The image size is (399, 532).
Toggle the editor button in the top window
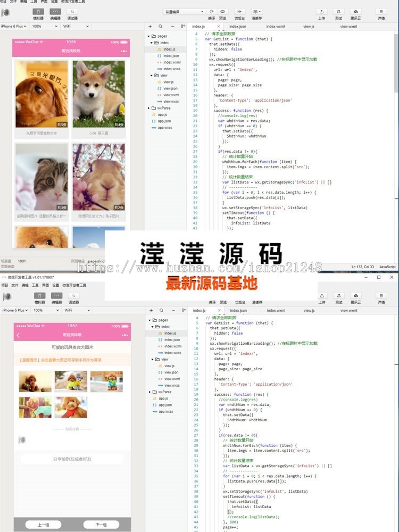tap(55, 12)
